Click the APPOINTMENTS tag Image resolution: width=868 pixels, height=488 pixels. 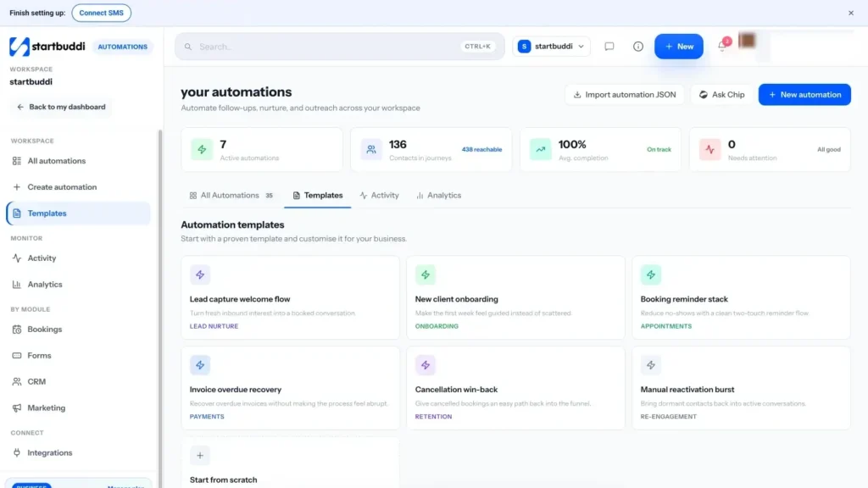click(x=666, y=326)
